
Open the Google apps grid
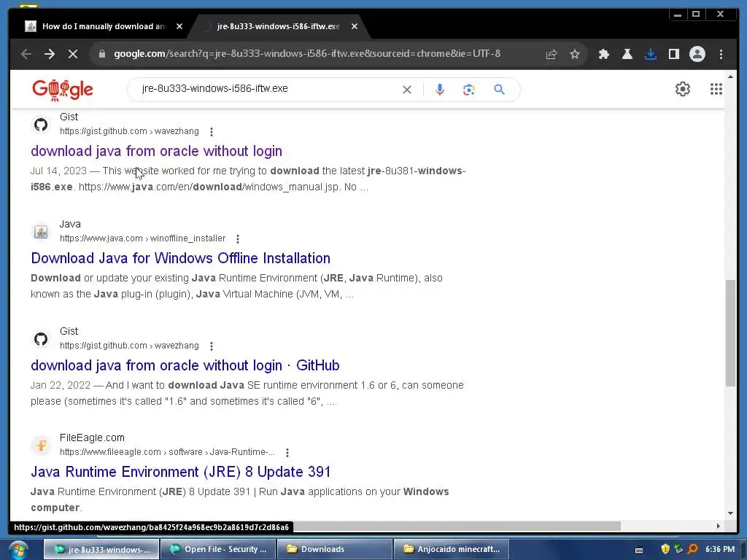[x=716, y=89]
